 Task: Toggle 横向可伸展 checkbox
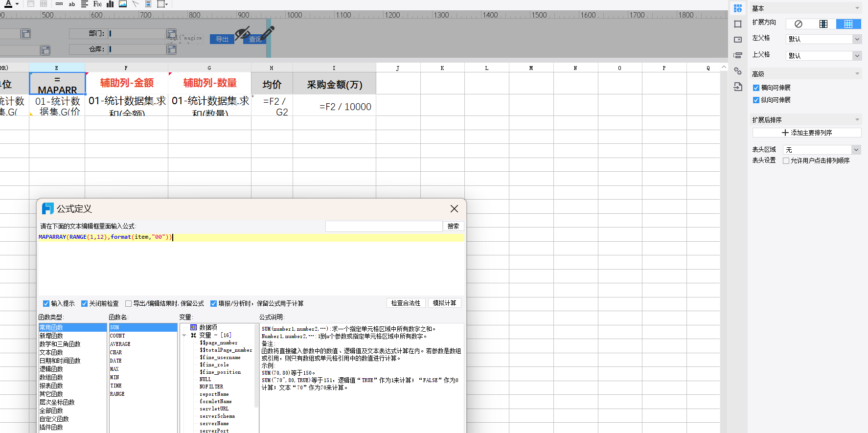(x=756, y=88)
